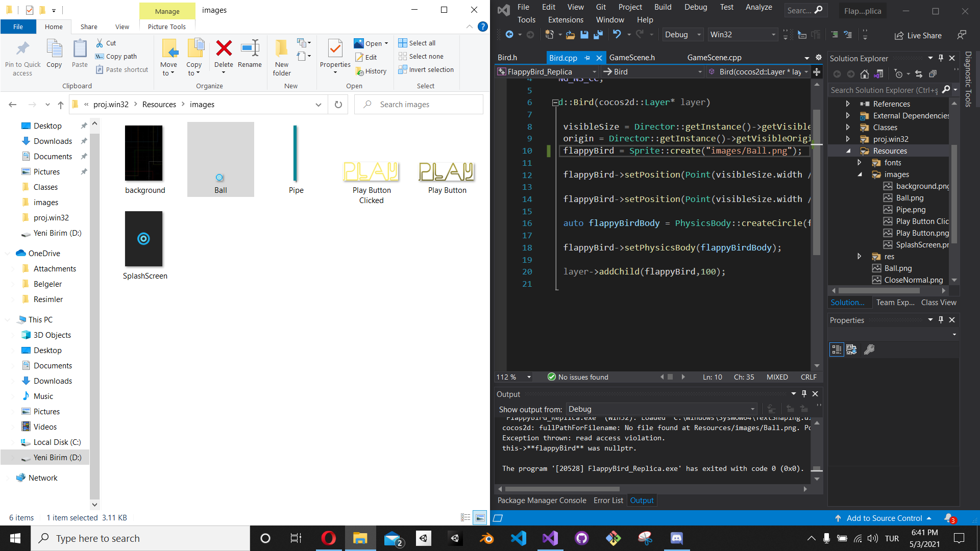Click Collapse All in Solution Explorer toolbar
This screenshot has height=551, width=980.
click(933, 74)
